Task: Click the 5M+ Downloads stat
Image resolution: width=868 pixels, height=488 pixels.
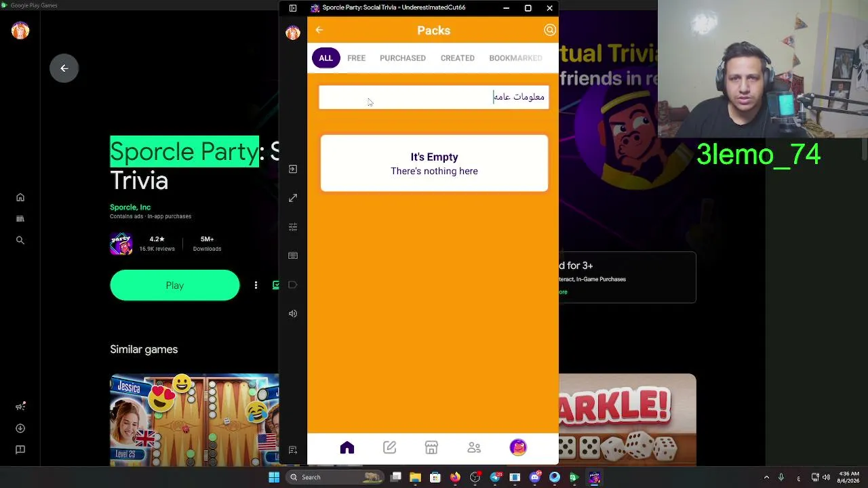Action: (x=207, y=243)
